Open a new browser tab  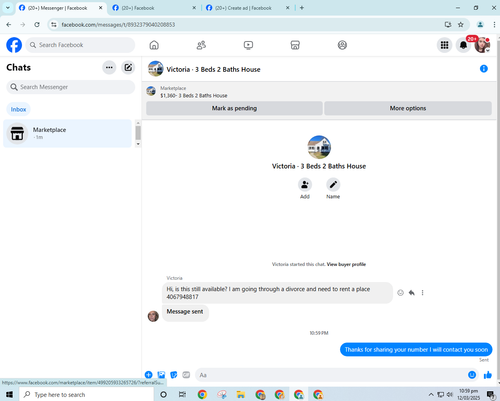[302, 8]
